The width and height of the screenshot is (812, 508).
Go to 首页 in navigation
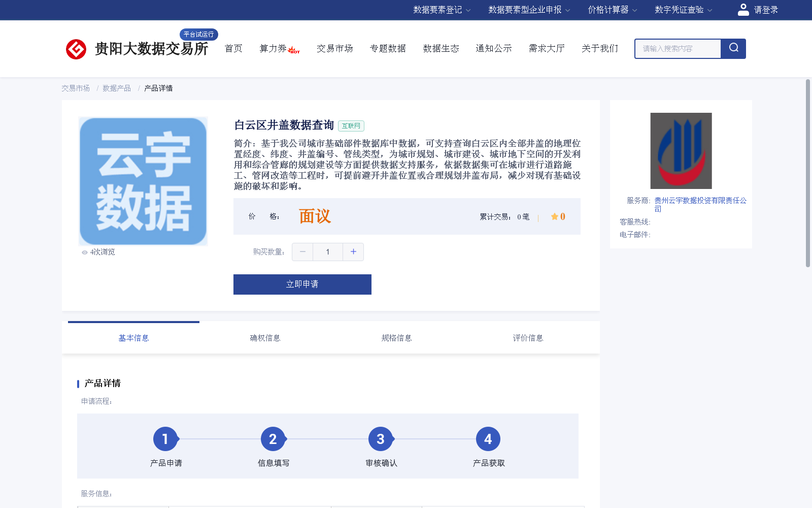click(x=233, y=48)
